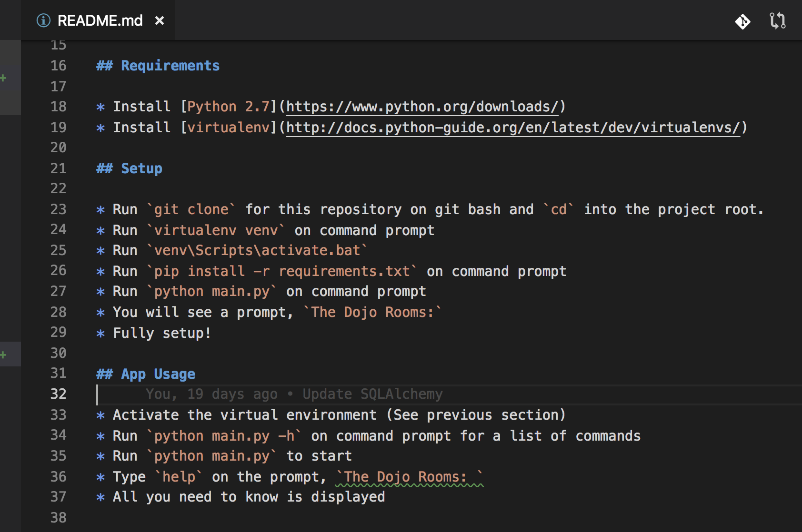Click the Open Changes icon at top right
The image size is (802, 532).
[777, 21]
